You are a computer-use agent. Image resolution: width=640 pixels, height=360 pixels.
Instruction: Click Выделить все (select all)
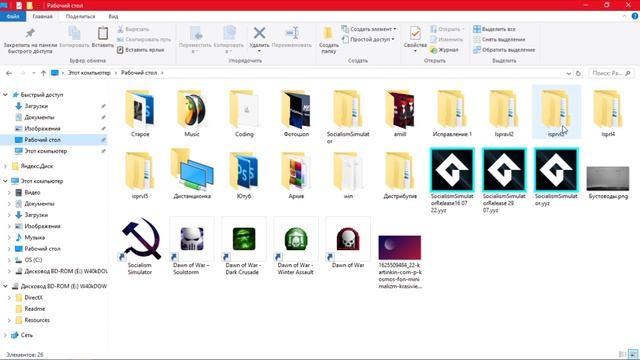click(x=494, y=29)
